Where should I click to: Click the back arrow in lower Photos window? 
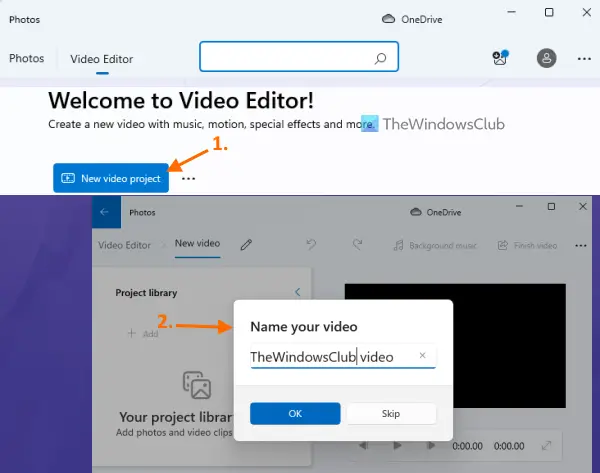pos(104,212)
